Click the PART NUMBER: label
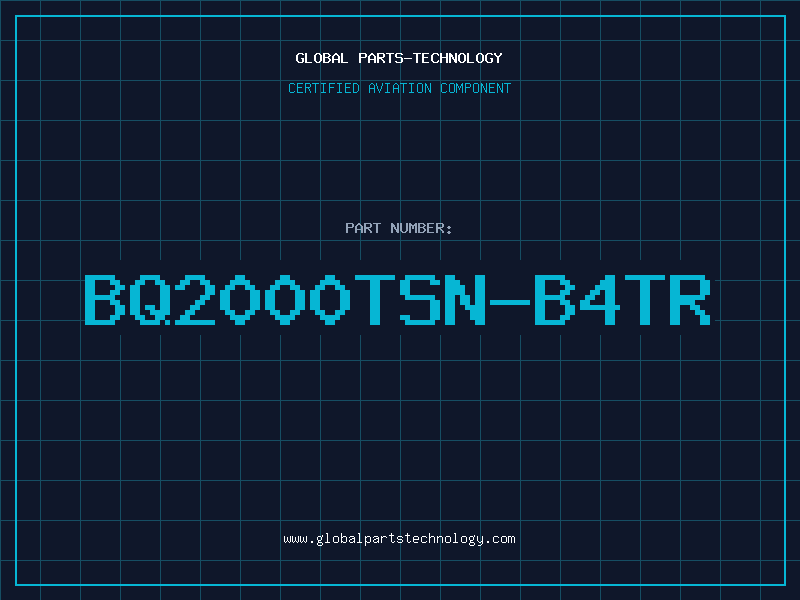The width and height of the screenshot is (800, 600). point(398,228)
